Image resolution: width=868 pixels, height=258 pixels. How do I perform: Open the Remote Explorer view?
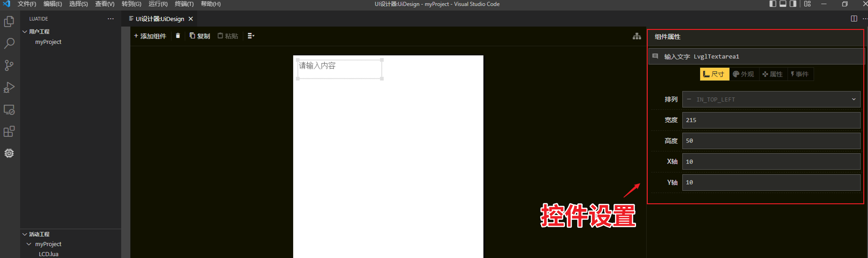9,109
